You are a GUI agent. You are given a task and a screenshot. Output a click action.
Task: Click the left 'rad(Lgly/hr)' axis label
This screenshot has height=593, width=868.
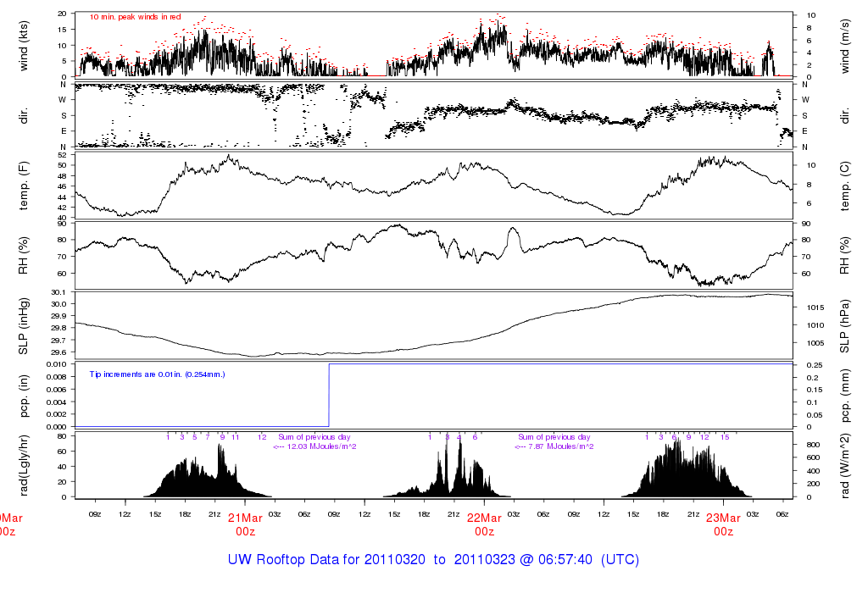[23, 465]
